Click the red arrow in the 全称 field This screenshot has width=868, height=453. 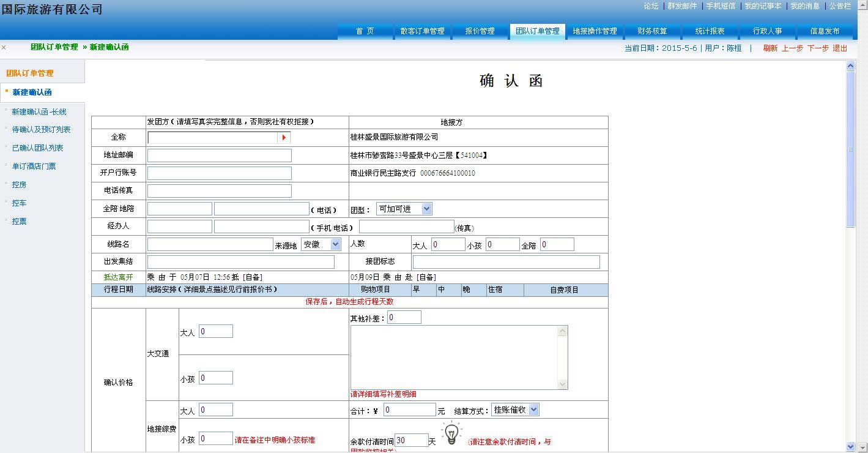point(284,138)
